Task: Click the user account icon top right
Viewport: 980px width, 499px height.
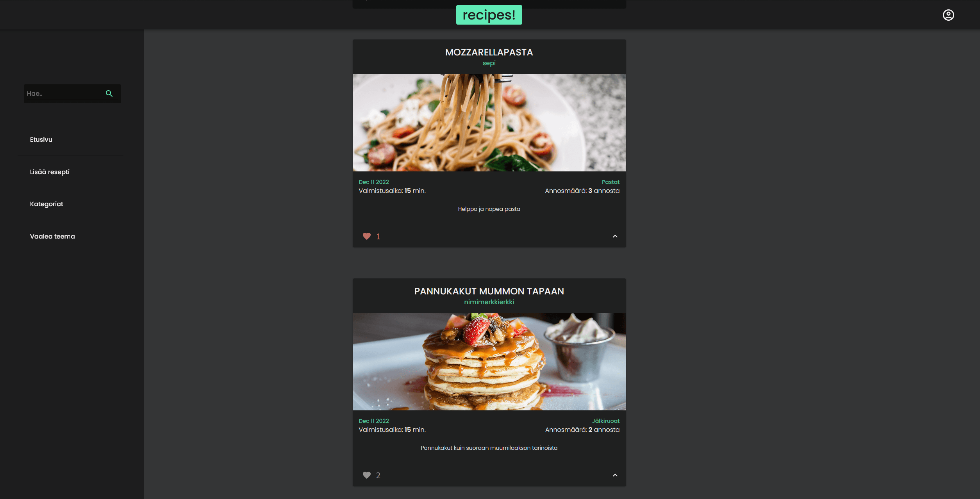Action: (949, 14)
